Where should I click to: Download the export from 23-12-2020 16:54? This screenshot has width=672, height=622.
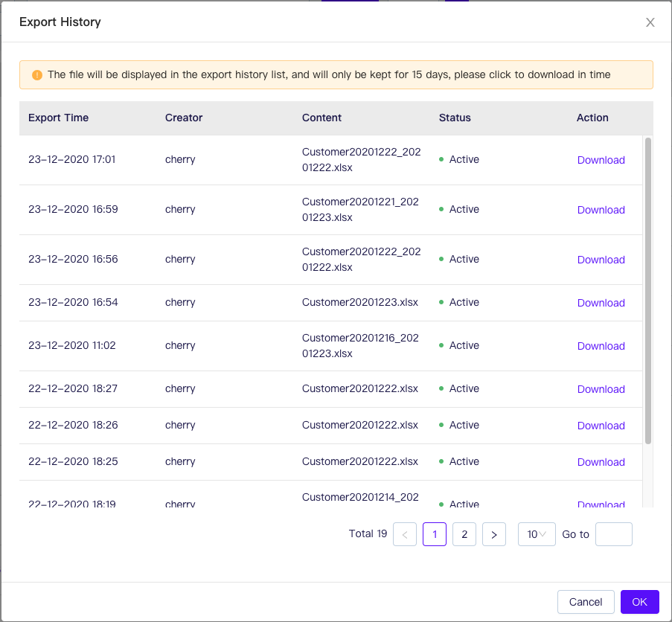click(x=601, y=303)
